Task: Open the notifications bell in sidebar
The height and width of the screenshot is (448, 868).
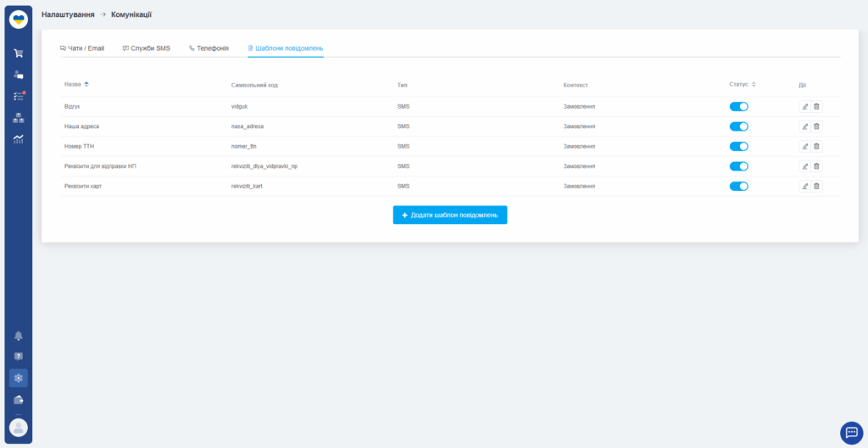Action: coord(19,335)
